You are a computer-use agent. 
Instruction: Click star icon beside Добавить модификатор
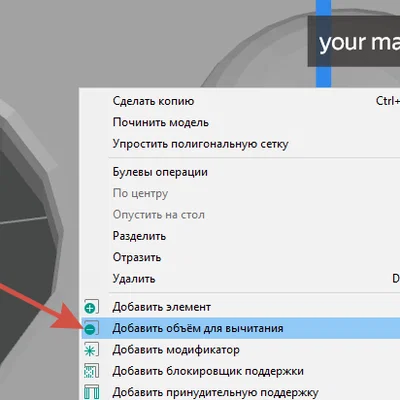91,350
